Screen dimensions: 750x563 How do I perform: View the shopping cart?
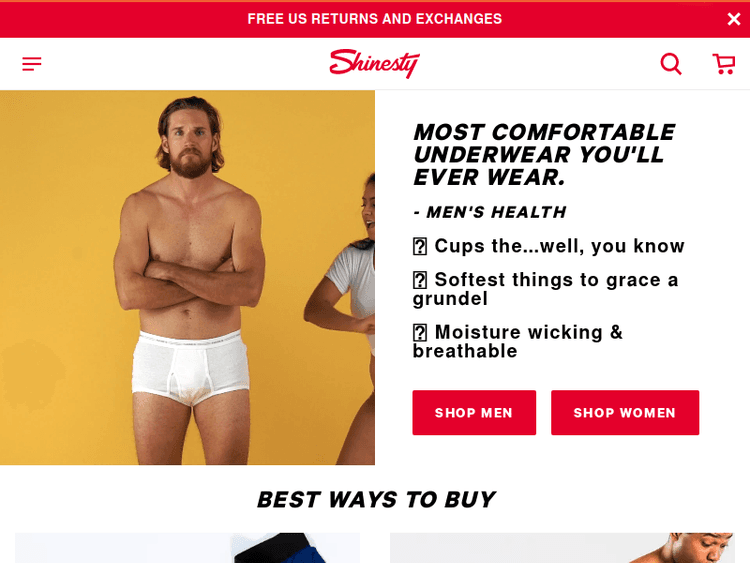click(x=724, y=64)
